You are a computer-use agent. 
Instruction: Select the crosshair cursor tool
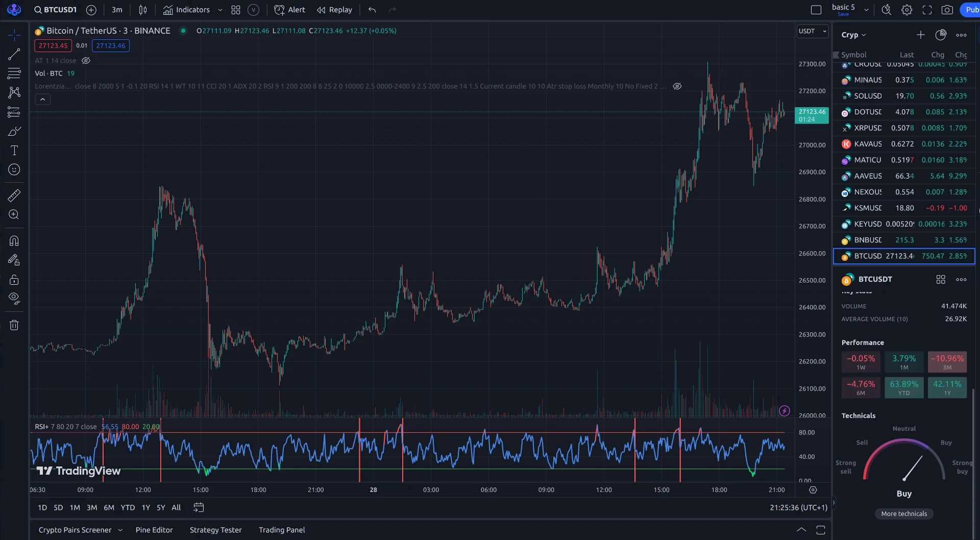point(14,35)
